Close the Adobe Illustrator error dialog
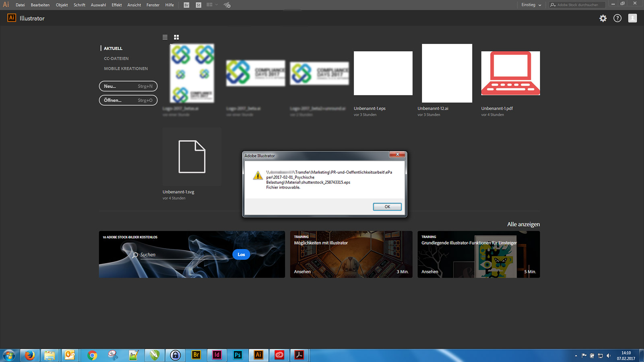This screenshot has height=362, width=644. (398, 154)
